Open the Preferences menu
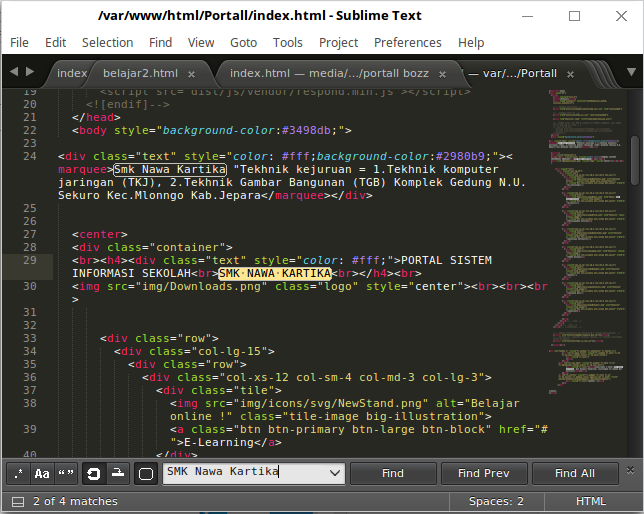 point(407,43)
